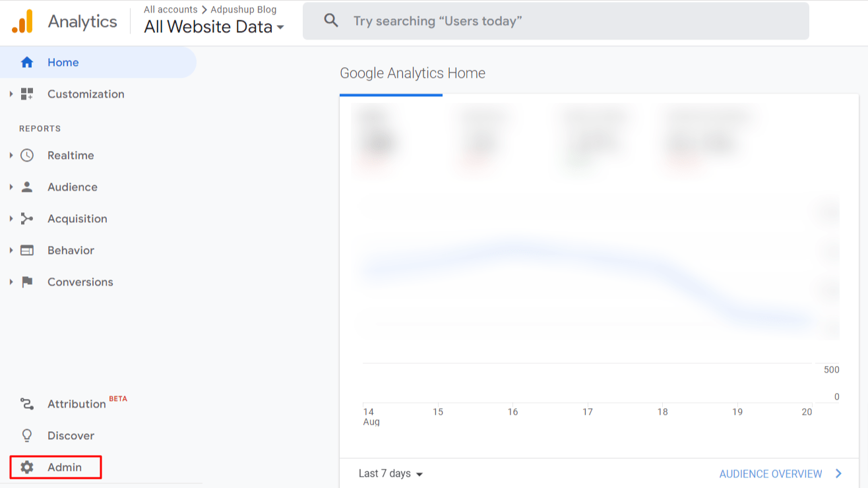This screenshot has width=868, height=488.
Task: Open the Home section via its house icon
Action: pyautogui.click(x=26, y=62)
